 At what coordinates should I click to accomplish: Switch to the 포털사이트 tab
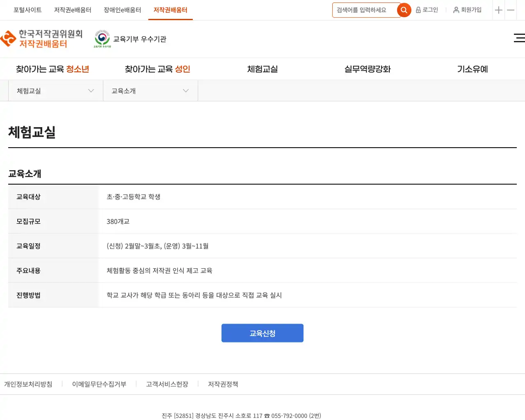click(x=27, y=10)
